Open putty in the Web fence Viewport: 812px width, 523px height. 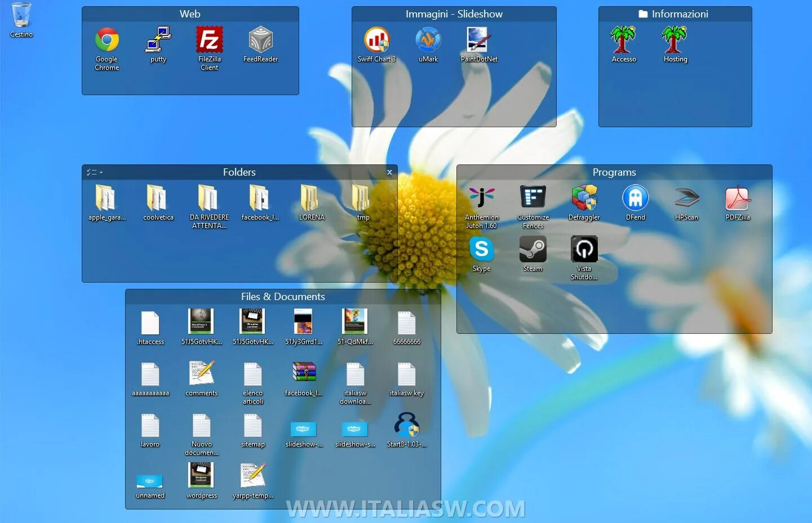pyautogui.click(x=158, y=44)
